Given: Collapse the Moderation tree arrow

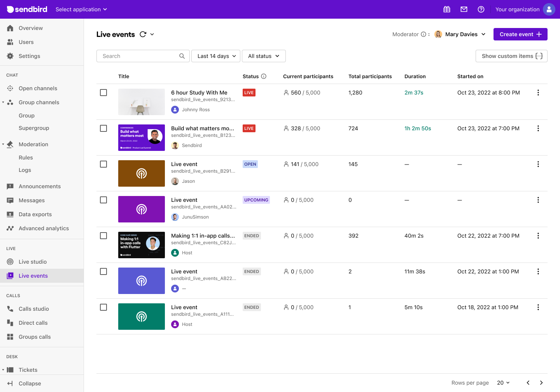Looking at the screenshot, I should [3, 144].
